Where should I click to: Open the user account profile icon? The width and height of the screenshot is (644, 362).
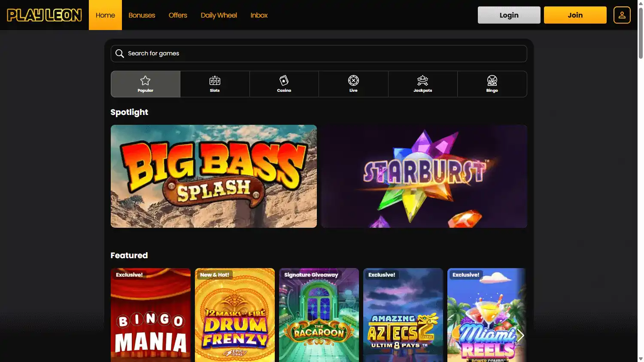tap(622, 15)
